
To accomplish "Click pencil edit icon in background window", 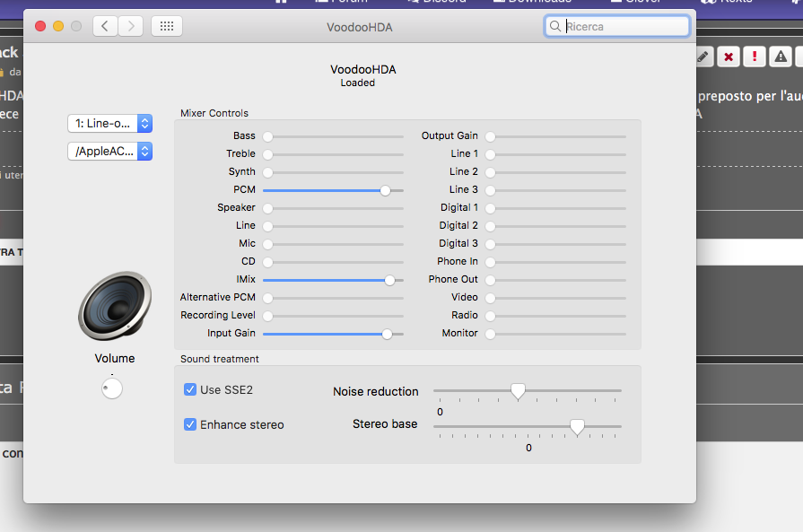I will click(x=703, y=57).
